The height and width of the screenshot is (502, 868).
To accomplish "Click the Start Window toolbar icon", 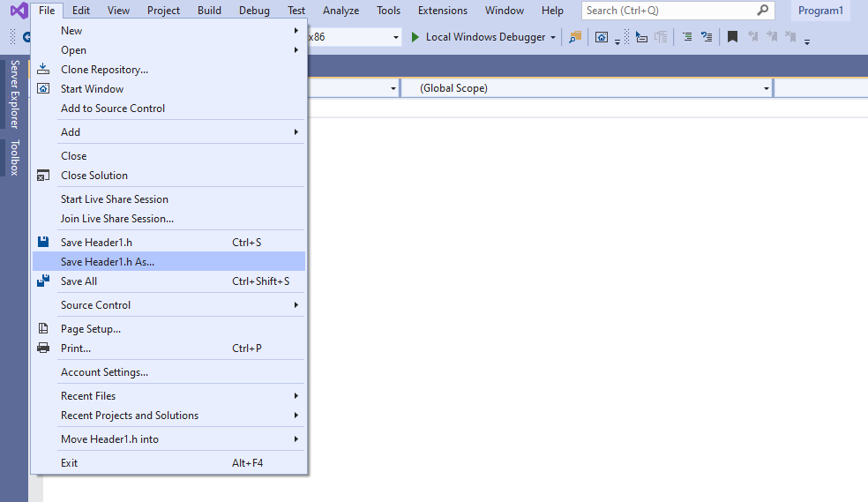I will pos(602,37).
